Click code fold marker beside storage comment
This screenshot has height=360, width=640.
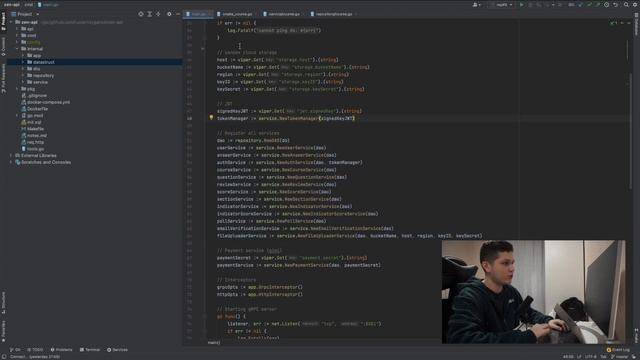click(203, 49)
